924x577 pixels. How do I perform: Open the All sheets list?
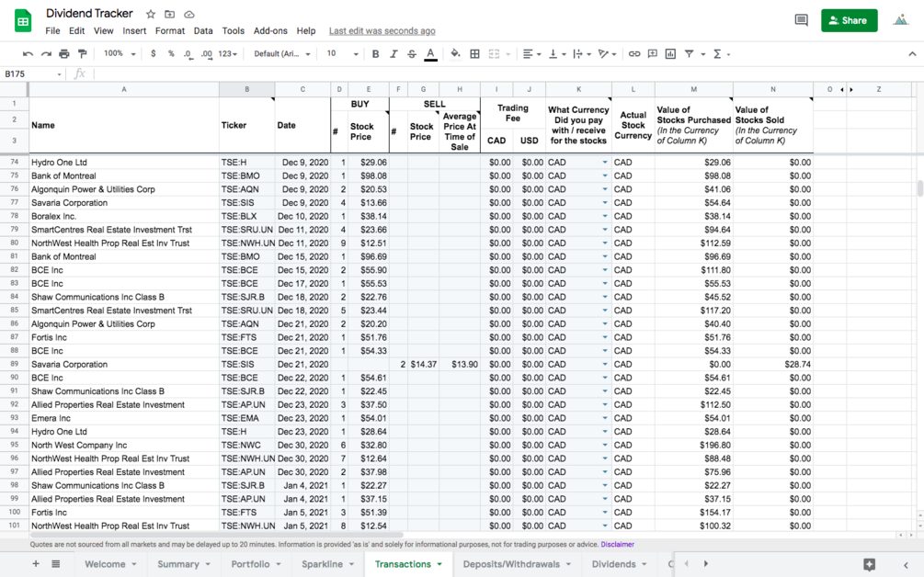55,563
